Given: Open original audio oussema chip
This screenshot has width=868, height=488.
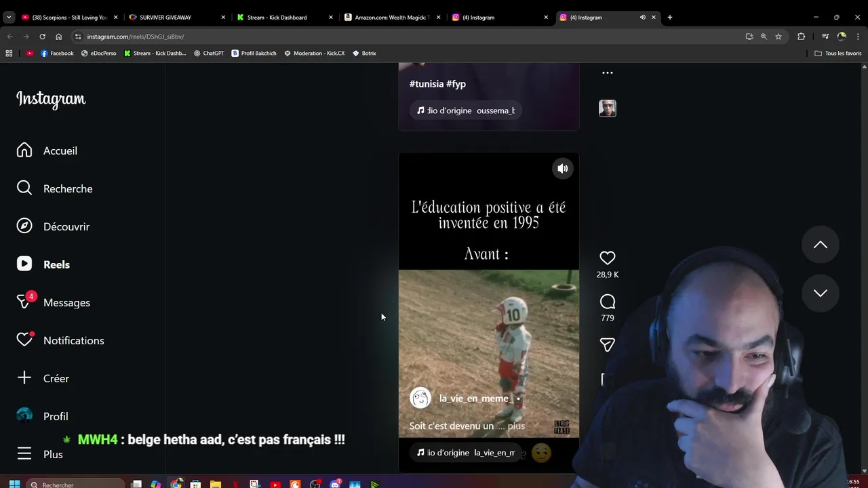Looking at the screenshot, I should 466,110.
